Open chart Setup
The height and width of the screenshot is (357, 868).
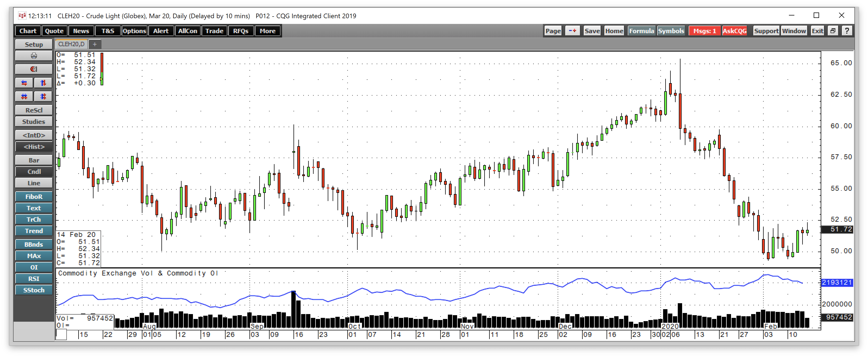coord(34,45)
